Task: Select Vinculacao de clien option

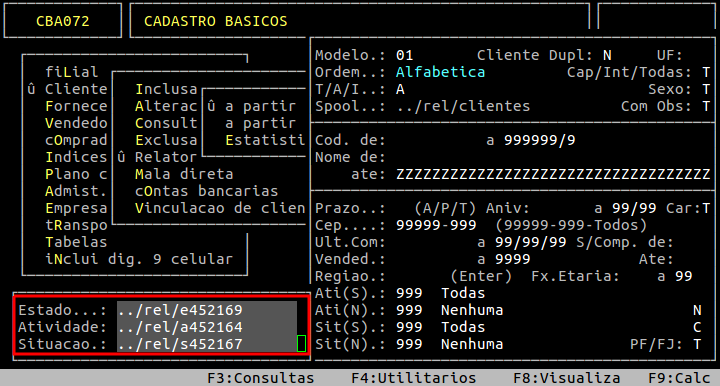Action: (x=220, y=208)
